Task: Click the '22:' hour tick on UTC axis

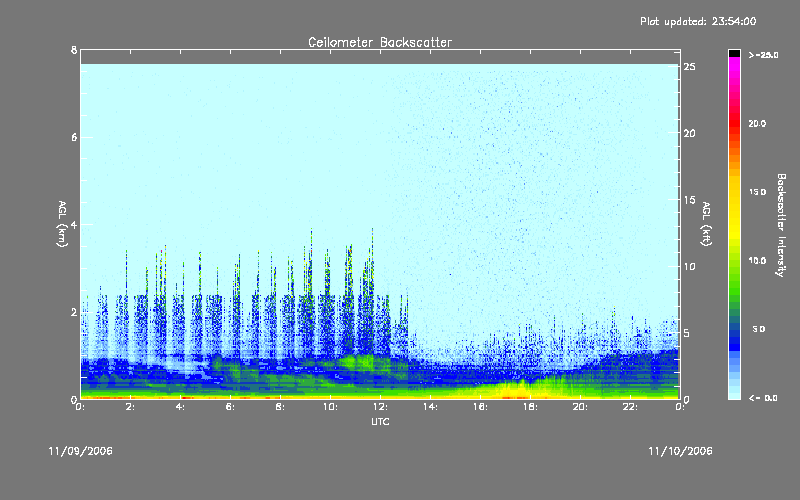Action: (x=630, y=407)
